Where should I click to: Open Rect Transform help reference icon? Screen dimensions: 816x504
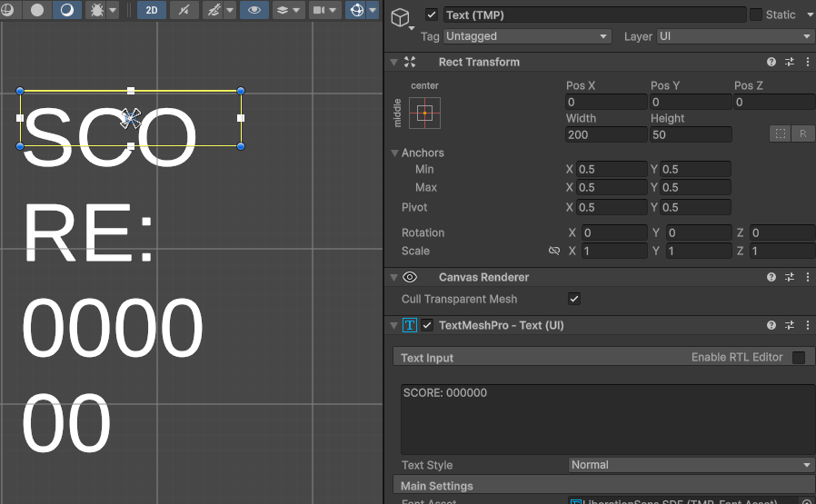[771, 62]
